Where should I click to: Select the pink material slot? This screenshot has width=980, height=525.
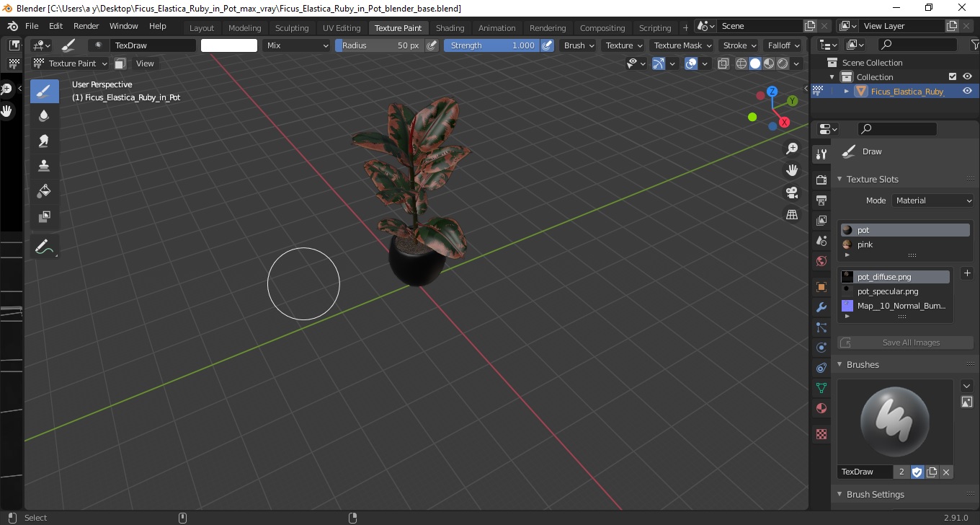[x=904, y=244]
